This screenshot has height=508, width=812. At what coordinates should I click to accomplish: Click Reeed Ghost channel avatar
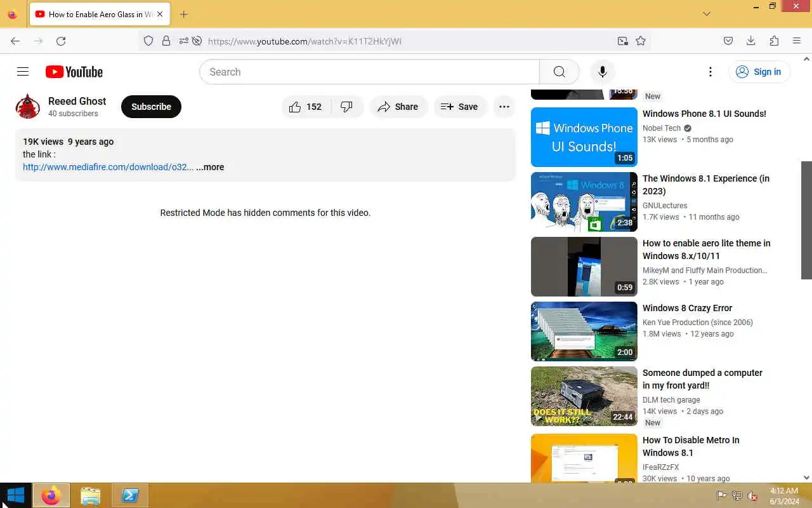28,107
